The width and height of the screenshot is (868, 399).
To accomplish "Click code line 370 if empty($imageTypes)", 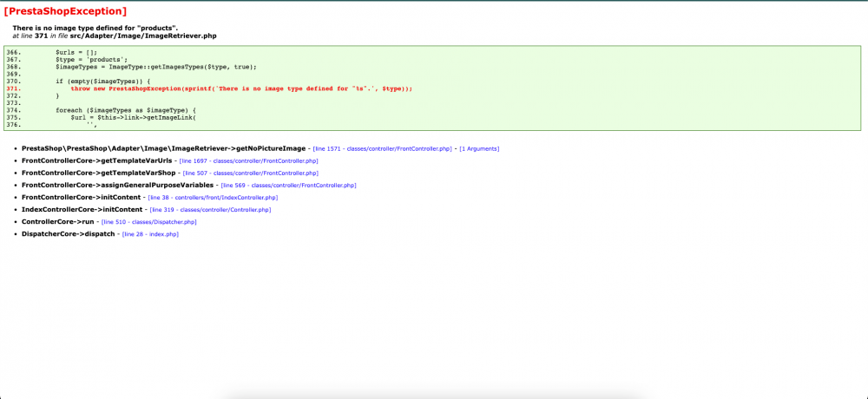I will [x=103, y=82].
